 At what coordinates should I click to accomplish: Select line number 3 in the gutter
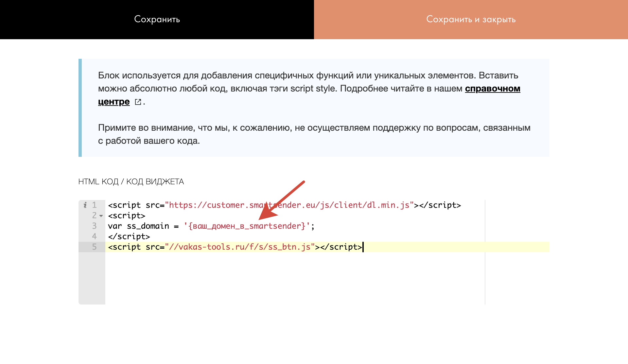pyautogui.click(x=94, y=226)
